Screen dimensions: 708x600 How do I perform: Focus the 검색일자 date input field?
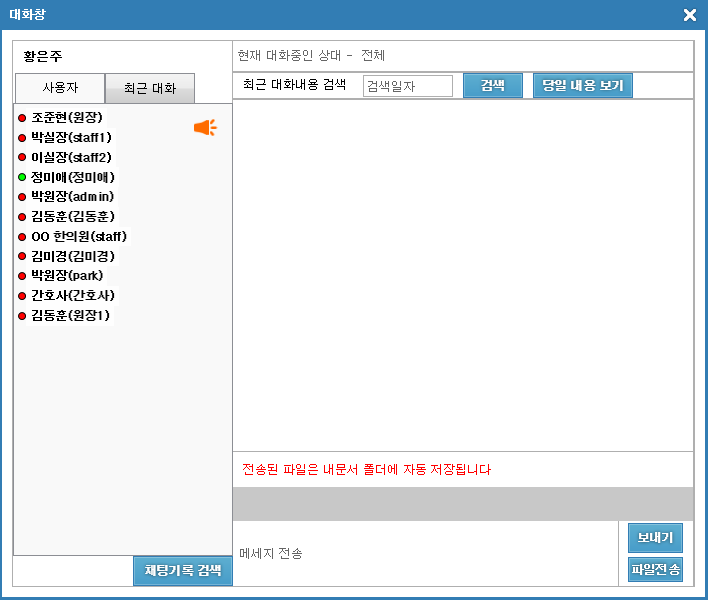tap(408, 86)
